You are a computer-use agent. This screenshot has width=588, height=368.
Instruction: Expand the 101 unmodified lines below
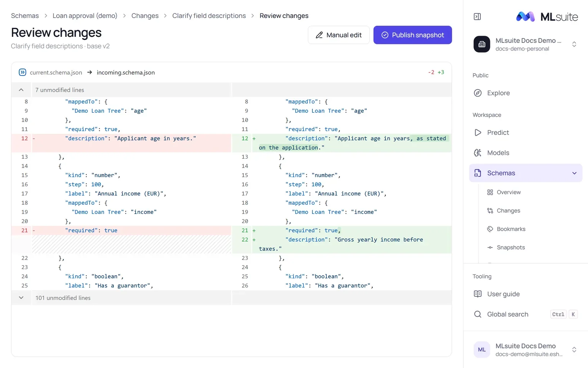(21, 297)
